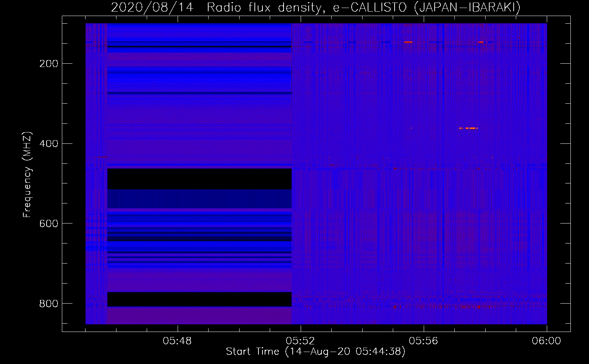Click the 05:56 time tick label
The height and width of the screenshot is (364, 589).
point(423,341)
